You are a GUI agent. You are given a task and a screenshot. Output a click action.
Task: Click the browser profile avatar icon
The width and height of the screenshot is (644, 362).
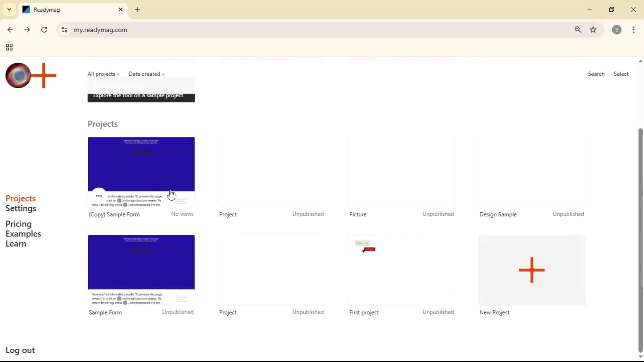coord(617,29)
